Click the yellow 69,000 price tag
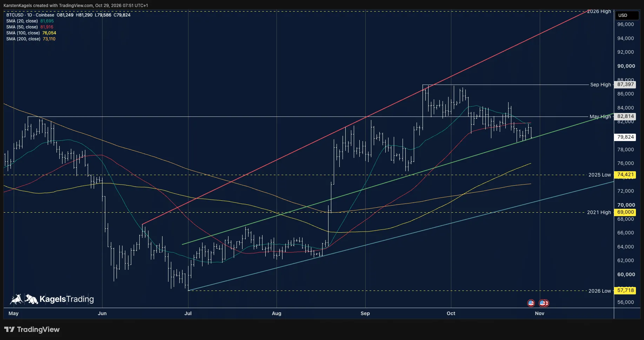Screen dimensions: 644x340 coord(625,212)
